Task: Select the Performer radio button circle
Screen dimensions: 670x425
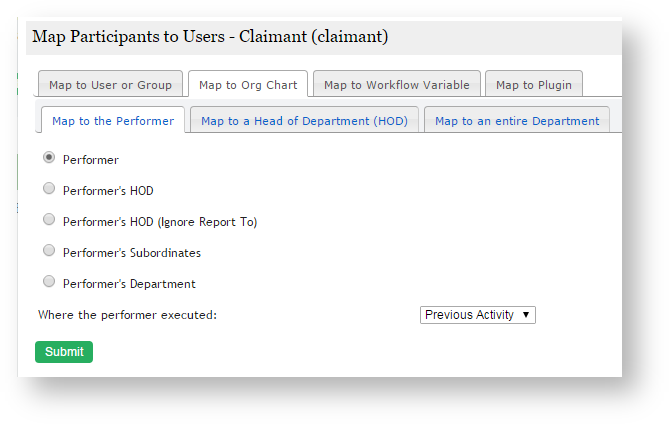Action: click(49, 158)
